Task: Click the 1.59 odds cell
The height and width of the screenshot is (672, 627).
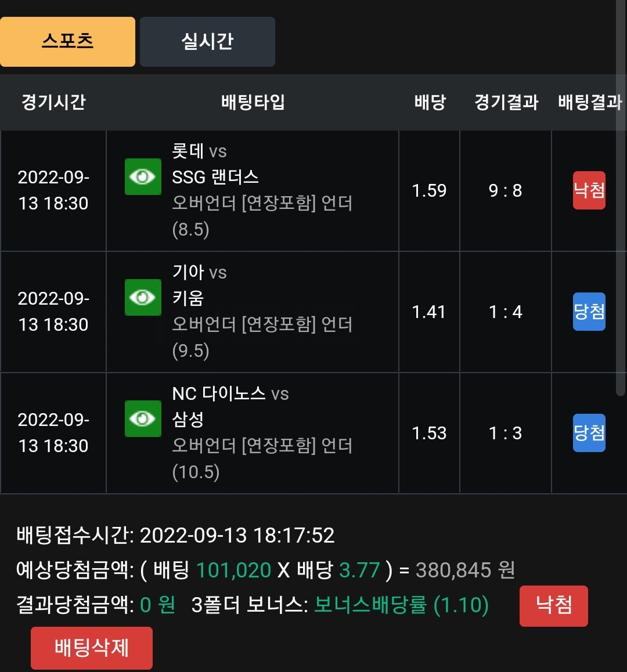Action: pyautogui.click(x=429, y=191)
